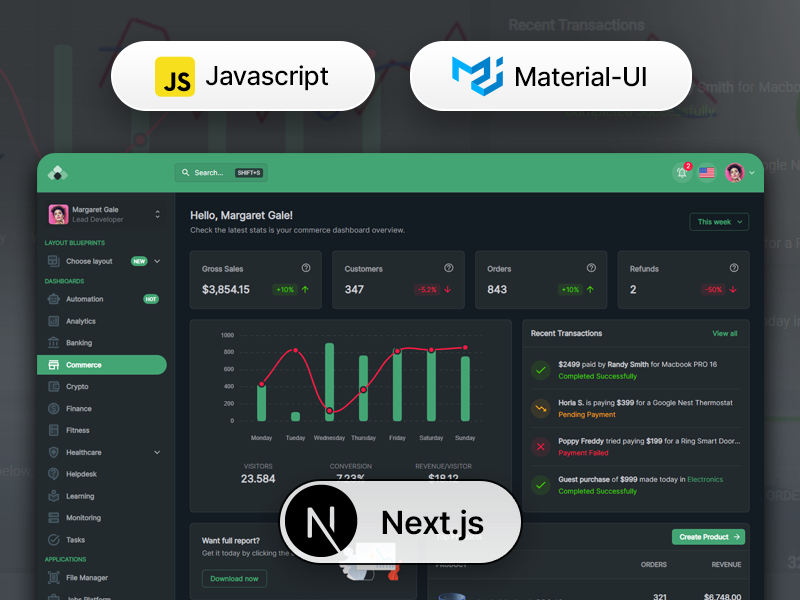800x600 pixels.
Task: Open Automation dashboard menu item
Action: [102, 299]
